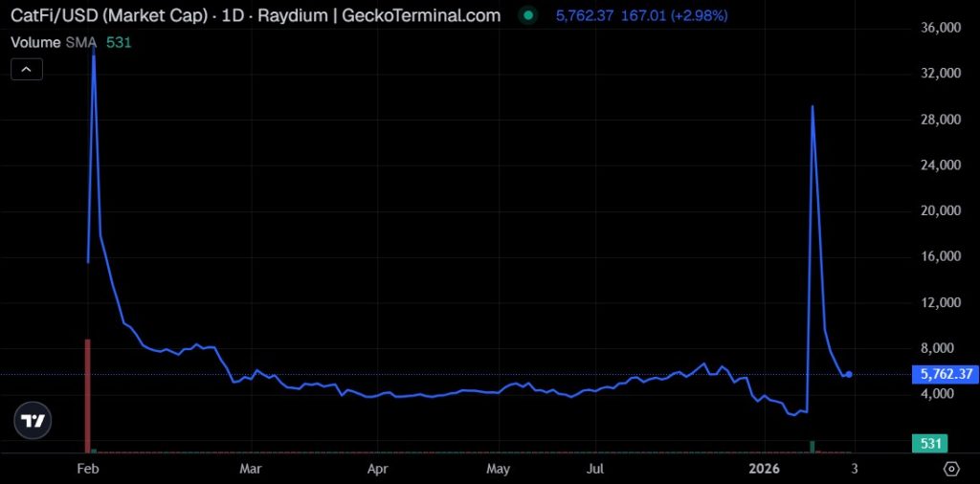The image size is (980, 484).
Task: Click the TradingView logo icon
Action: [x=33, y=420]
